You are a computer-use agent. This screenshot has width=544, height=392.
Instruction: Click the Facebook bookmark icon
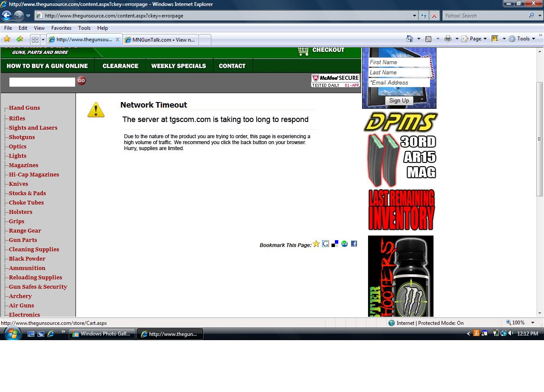tap(354, 244)
